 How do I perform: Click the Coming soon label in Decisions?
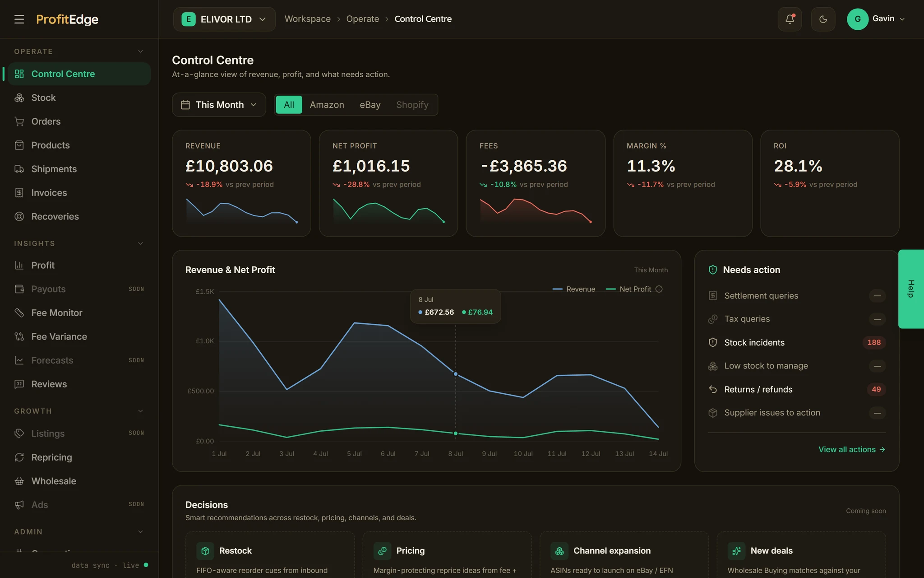point(866,511)
